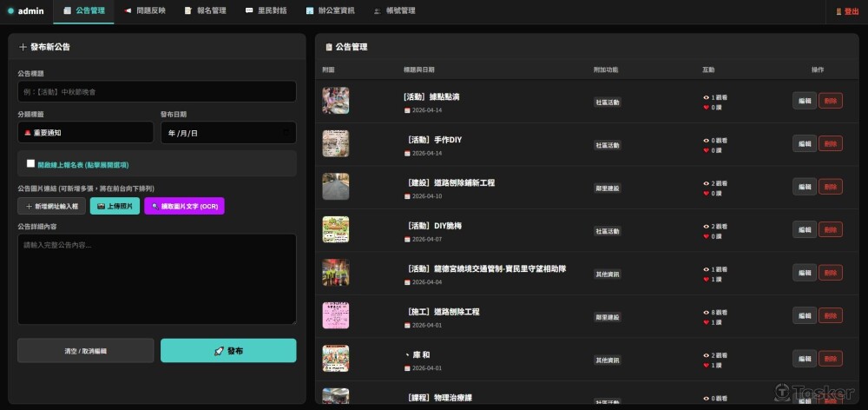Click the title [課程] 物理治療課

pos(439,398)
